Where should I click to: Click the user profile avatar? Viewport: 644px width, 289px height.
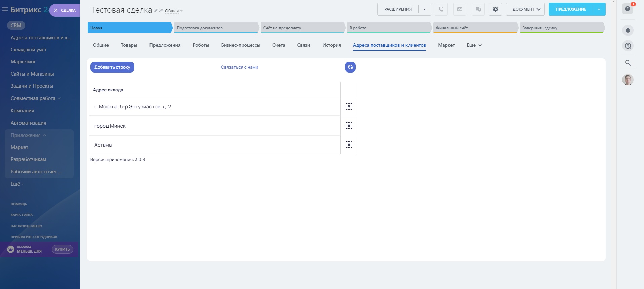pyautogui.click(x=628, y=80)
